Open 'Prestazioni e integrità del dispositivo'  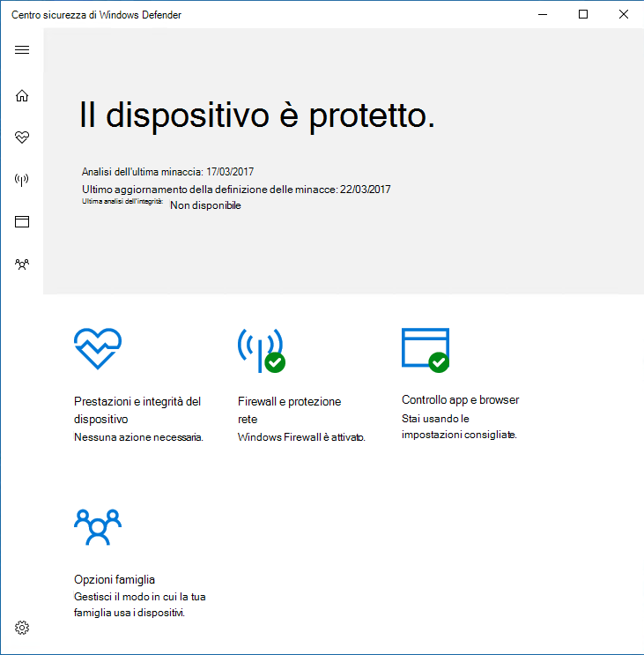(137, 410)
